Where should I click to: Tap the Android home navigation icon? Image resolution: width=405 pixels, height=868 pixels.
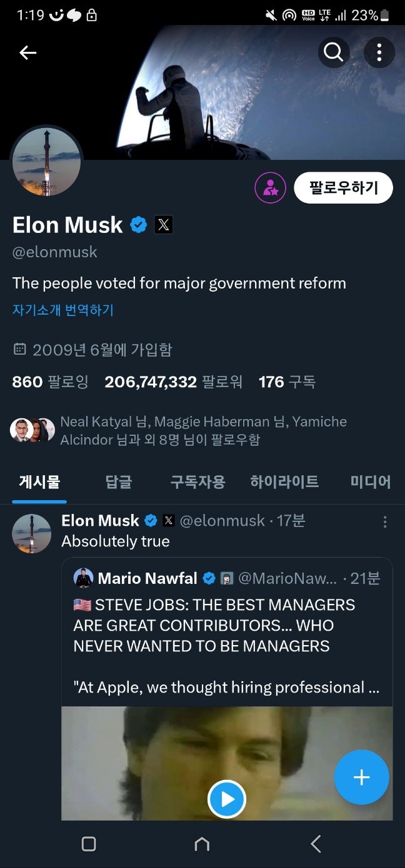202,844
